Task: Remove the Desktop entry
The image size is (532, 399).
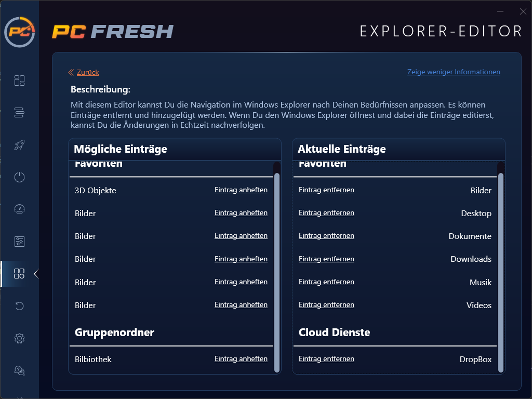Action: 326,212
